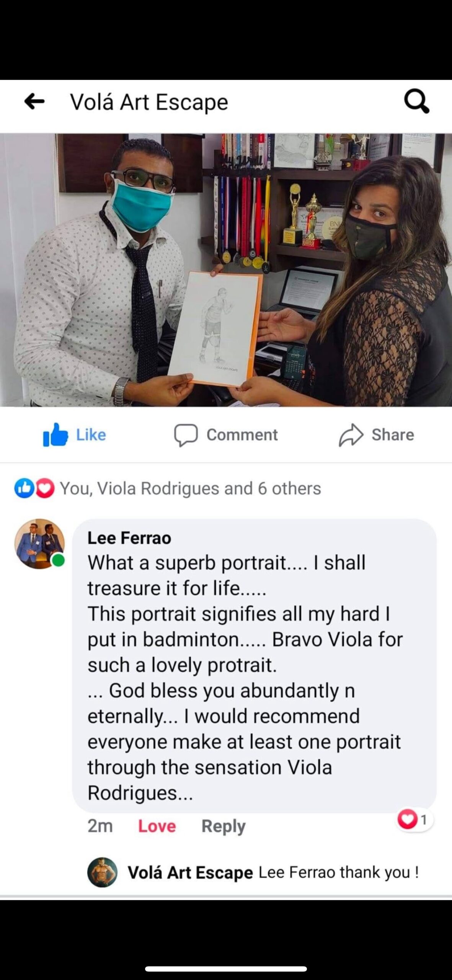Open the portrait handover photo
The width and height of the screenshot is (452, 980).
(226, 270)
